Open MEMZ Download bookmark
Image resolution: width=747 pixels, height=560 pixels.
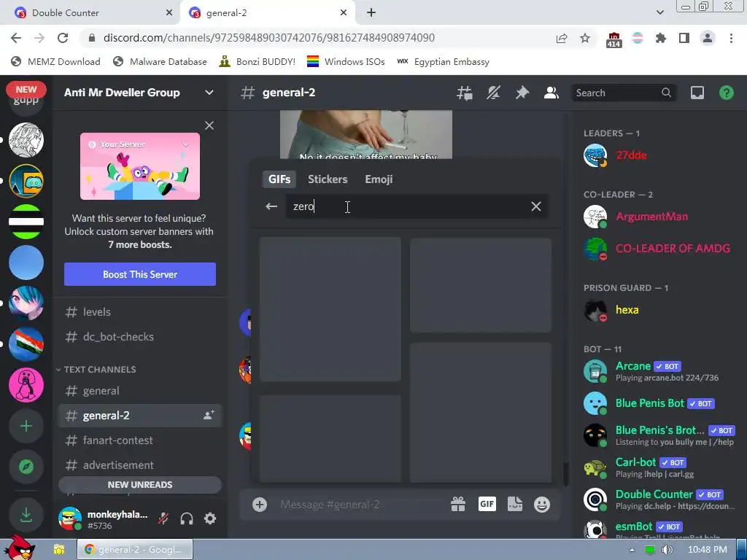[55, 62]
